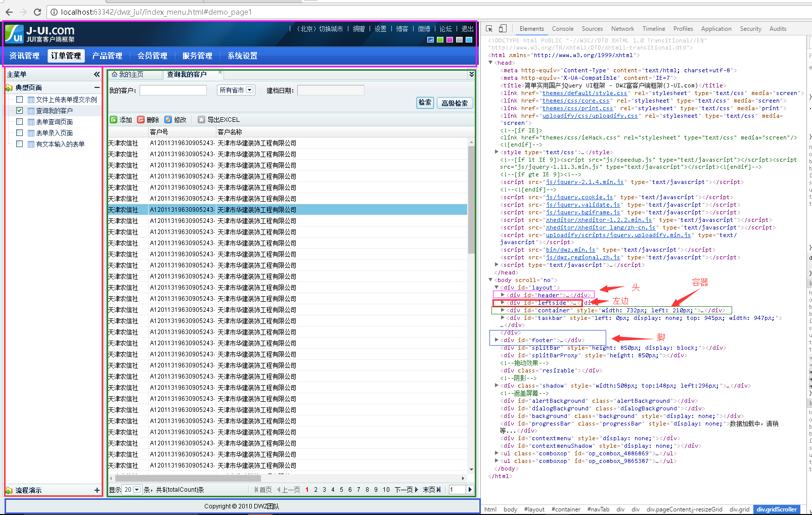
Task: Expand the div id header node
Action: tap(502, 295)
